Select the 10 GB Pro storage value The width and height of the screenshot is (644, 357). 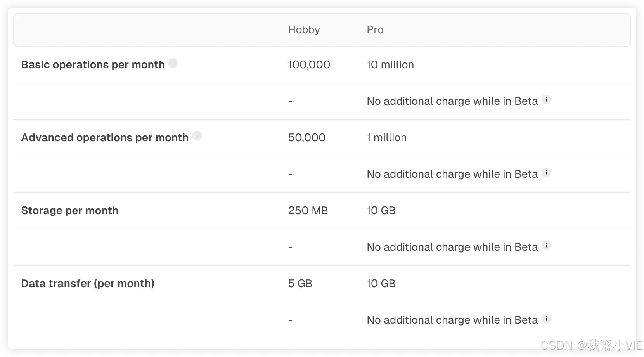pos(381,210)
